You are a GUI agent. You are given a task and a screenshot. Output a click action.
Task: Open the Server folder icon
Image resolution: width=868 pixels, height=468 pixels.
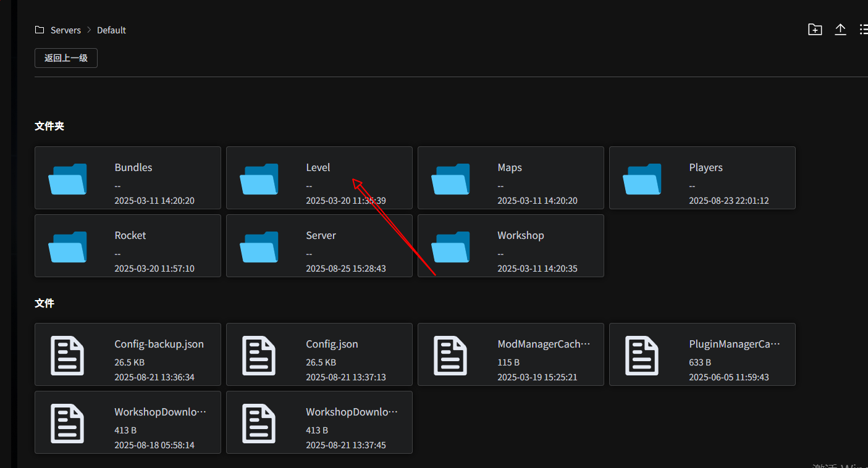[259, 246]
